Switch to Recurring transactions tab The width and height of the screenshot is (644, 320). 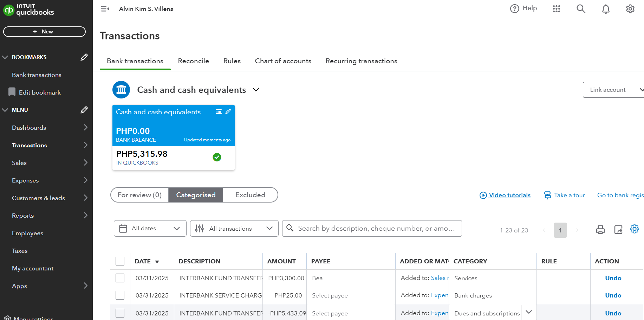[x=361, y=61]
